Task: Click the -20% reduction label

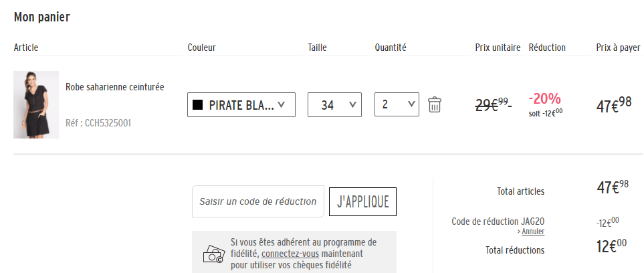Action: pyautogui.click(x=545, y=98)
